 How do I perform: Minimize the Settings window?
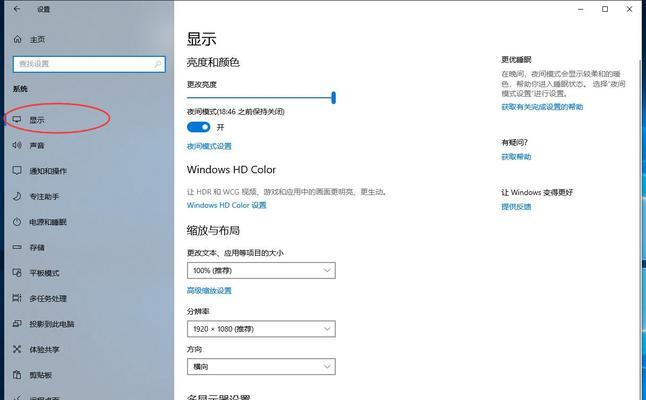(580, 9)
